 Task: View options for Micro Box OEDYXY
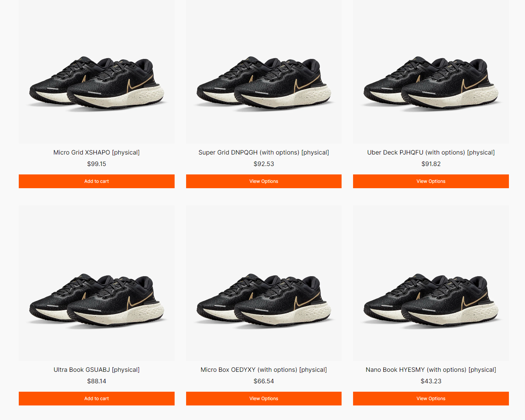264,399
